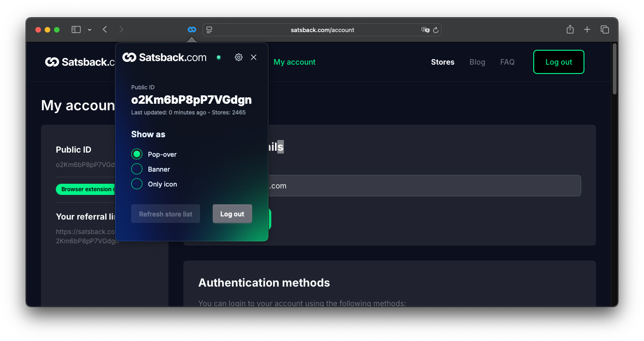Go forward to the next page
Viewport: 644px width, 341px height.
point(121,30)
